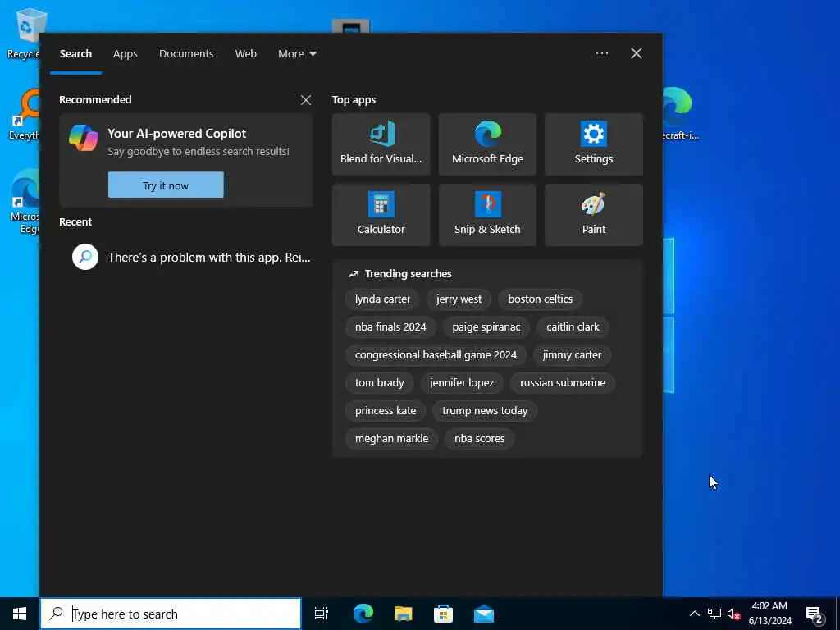Search trending 'russian submarine'
Screen dimensions: 840x630
[x=563, y=382]
